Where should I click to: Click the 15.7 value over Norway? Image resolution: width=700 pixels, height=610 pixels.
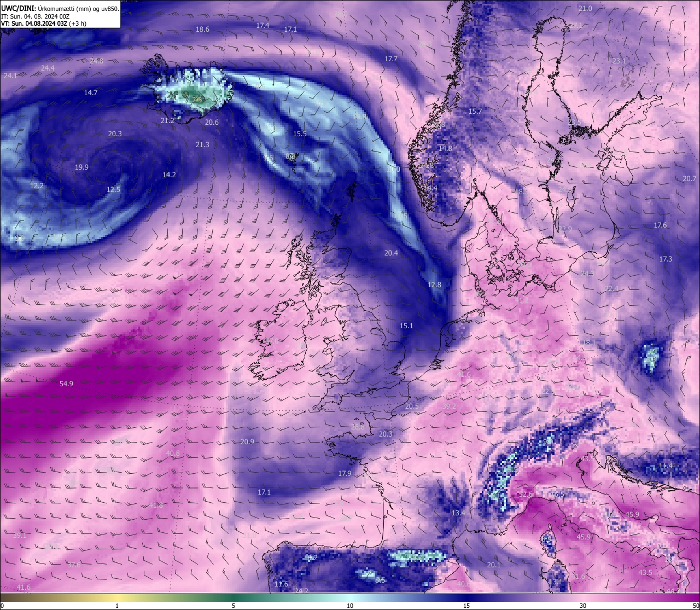(475, 112)
